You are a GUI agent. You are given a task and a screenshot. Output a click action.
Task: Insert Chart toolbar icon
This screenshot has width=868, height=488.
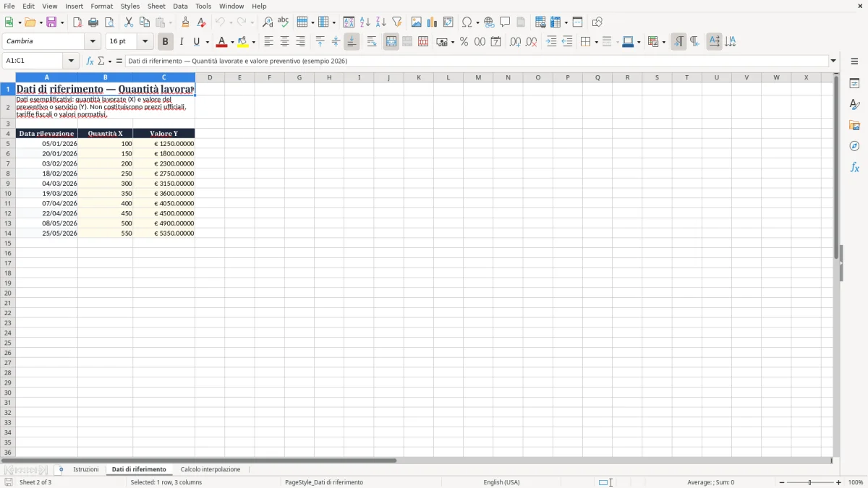pyautogui.click(x=433, y=22)
